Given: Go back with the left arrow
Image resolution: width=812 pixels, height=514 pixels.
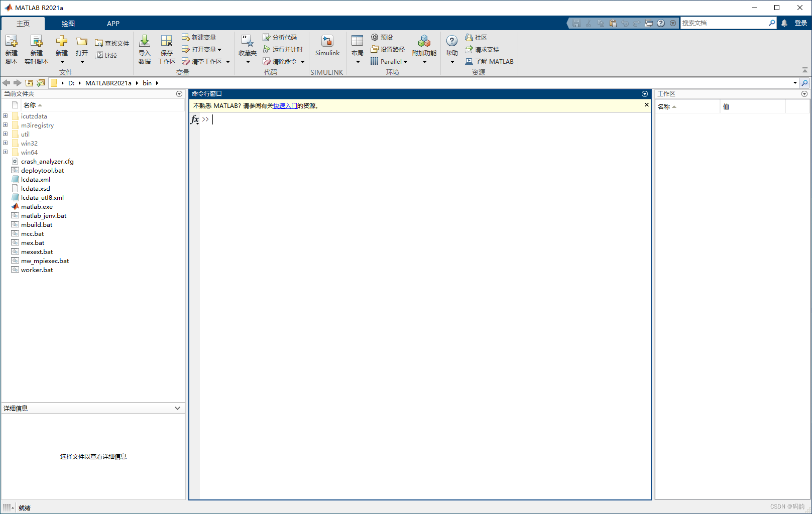Looking at the screenshot, I should point(6,83).
